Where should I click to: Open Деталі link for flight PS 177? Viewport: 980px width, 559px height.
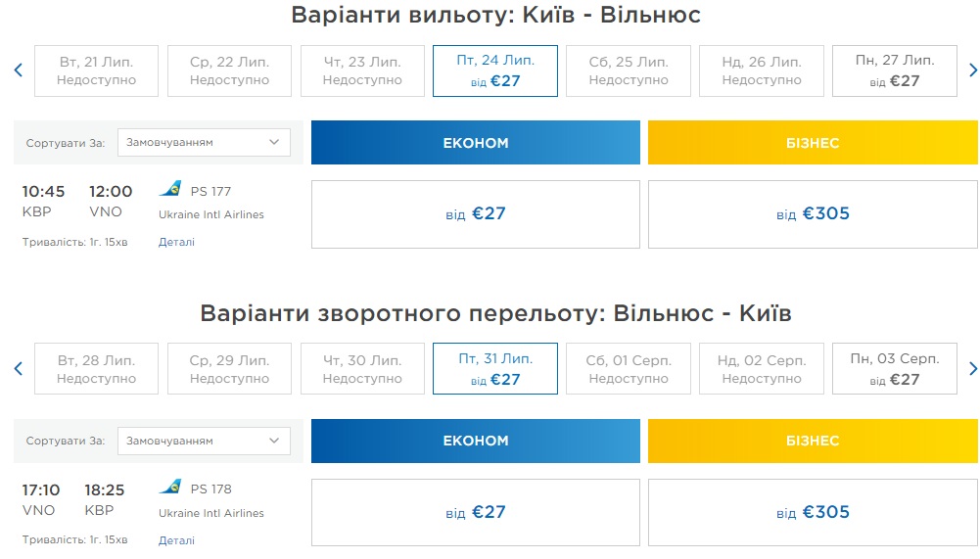click(176, 242)
